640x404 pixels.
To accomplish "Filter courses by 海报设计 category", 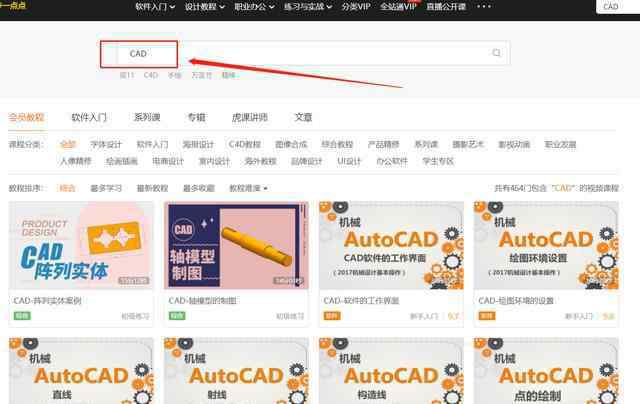I will tap(198, 144).
